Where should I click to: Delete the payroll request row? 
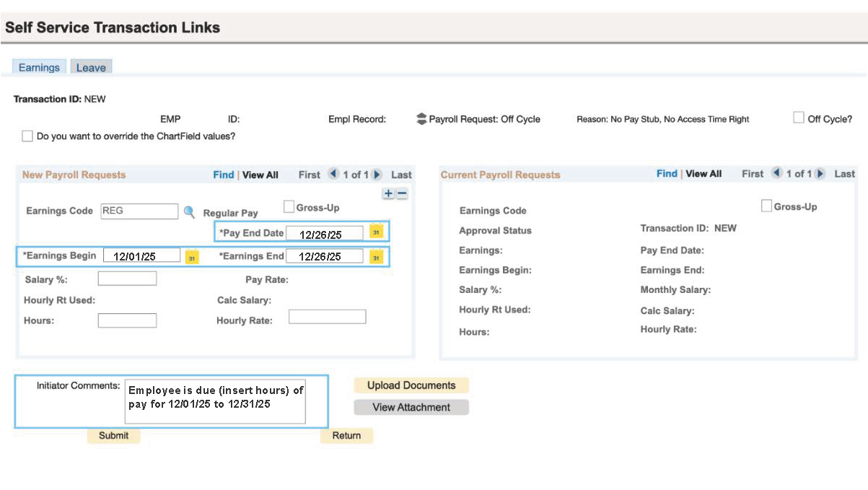click(x=402, y=193)
